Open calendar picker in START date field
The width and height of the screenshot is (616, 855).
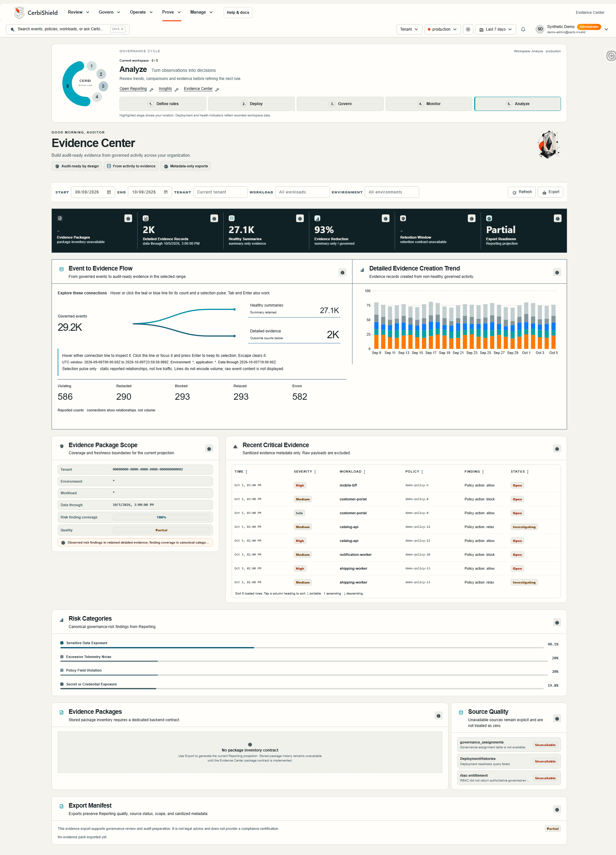[x=109, y=192]
